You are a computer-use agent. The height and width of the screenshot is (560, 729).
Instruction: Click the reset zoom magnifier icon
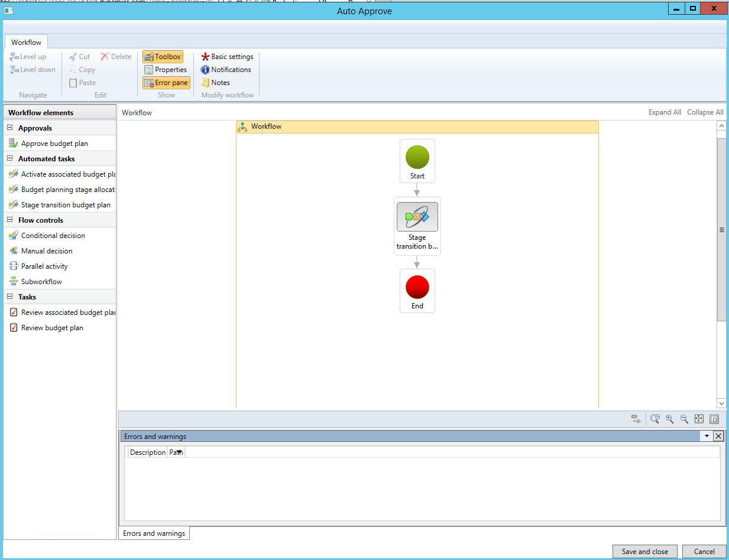coord(655,419)
